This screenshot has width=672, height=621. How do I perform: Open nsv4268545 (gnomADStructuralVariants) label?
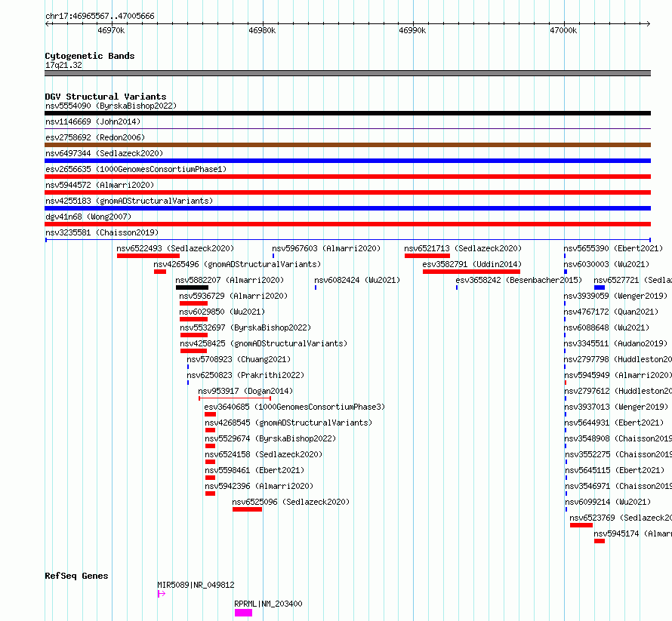click(288, 423)
